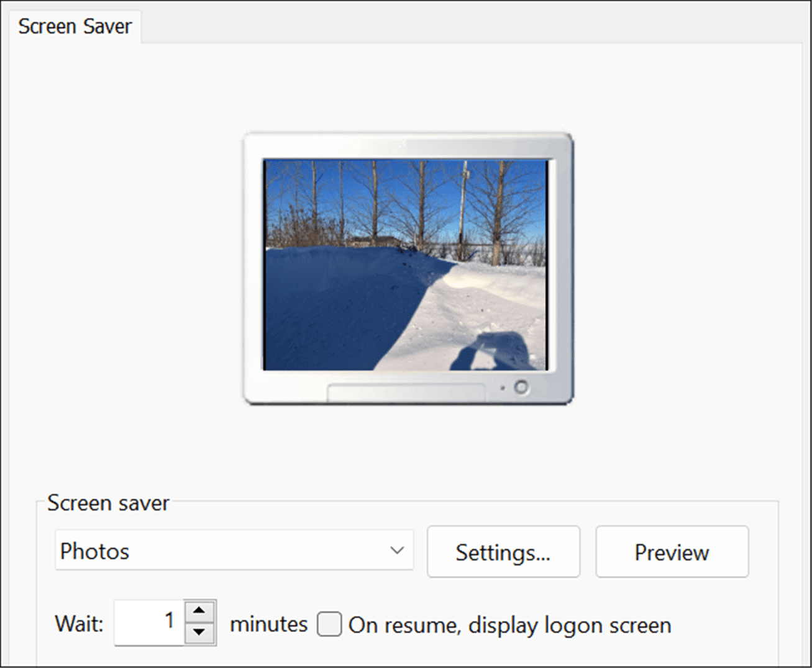Select "Photos" in the screen saver dropdown

point(233,551)
